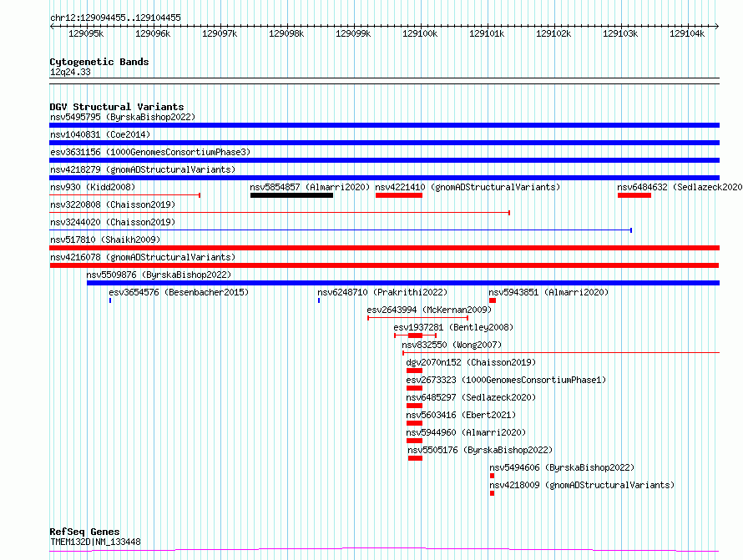The width and height of the screenshot is (743, 560).
Task: Click the red bar under dgv2070n152
Action: [414, 371]
